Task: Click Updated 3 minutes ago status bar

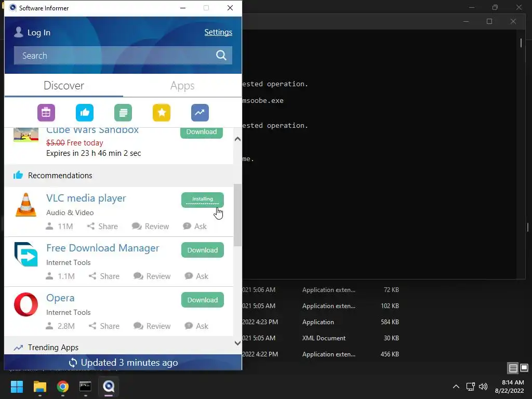Action: click(123, 362)
